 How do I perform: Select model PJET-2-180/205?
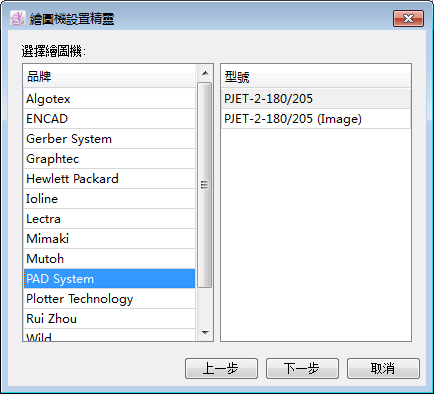pos(316,99)
